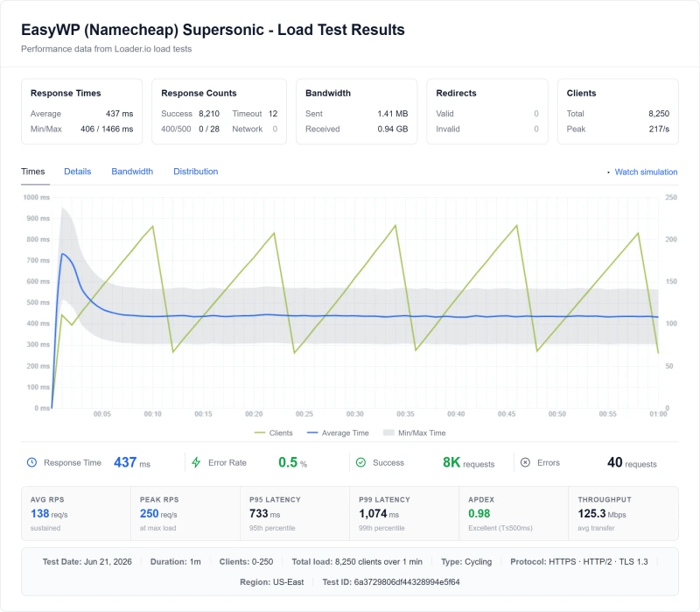Click the 00:30 time axis label

coord(355,414)
